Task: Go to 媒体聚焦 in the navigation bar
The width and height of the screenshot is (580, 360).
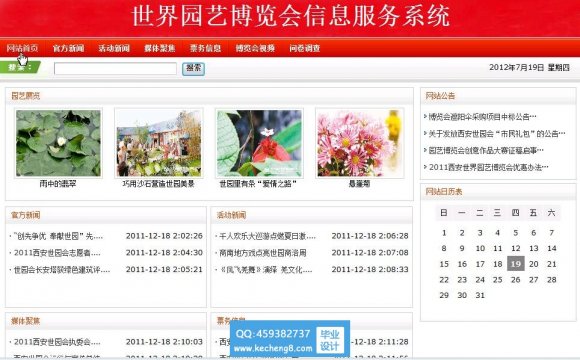Action: (160, 48)
